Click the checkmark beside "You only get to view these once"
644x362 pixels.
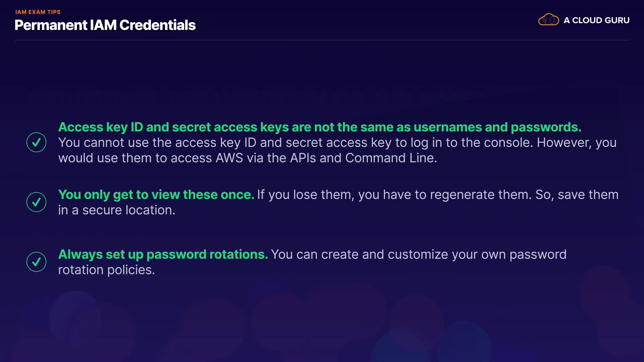pyautogui.click(x=36, y=202)
